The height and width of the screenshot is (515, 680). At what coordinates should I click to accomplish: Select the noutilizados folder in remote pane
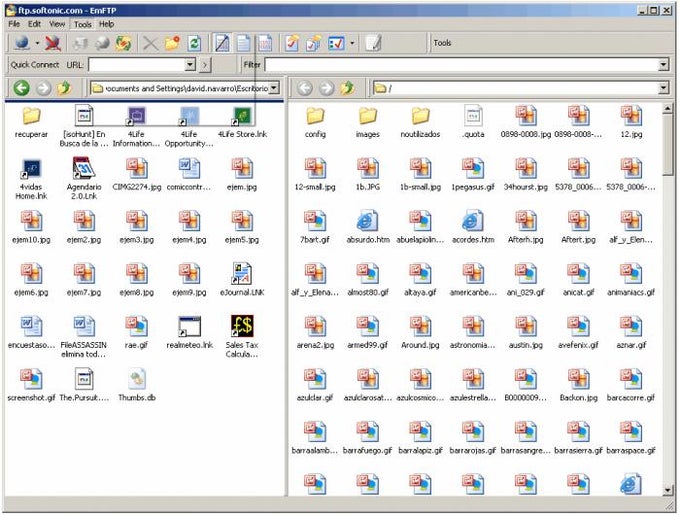click(420, 121)
